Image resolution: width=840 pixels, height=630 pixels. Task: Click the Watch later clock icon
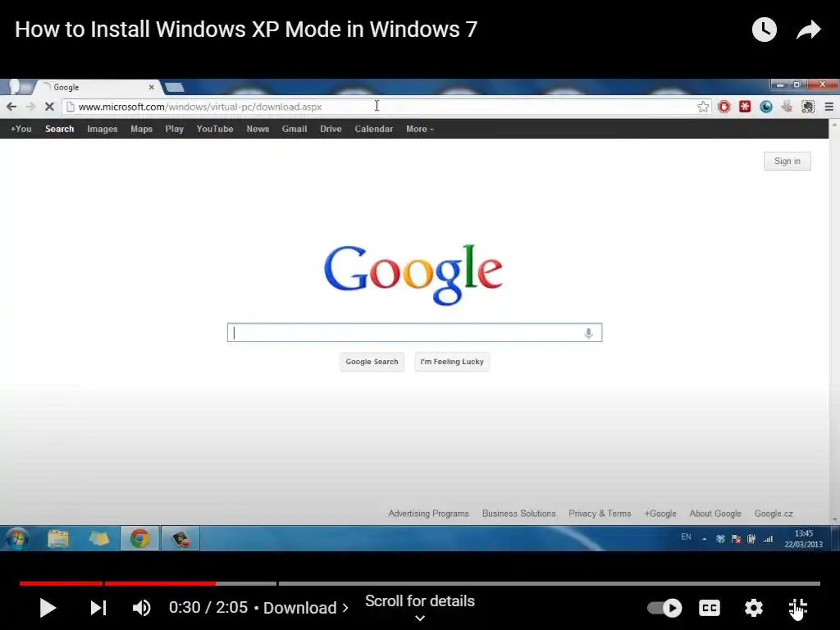pyautogui.click(x=765, y=30)
